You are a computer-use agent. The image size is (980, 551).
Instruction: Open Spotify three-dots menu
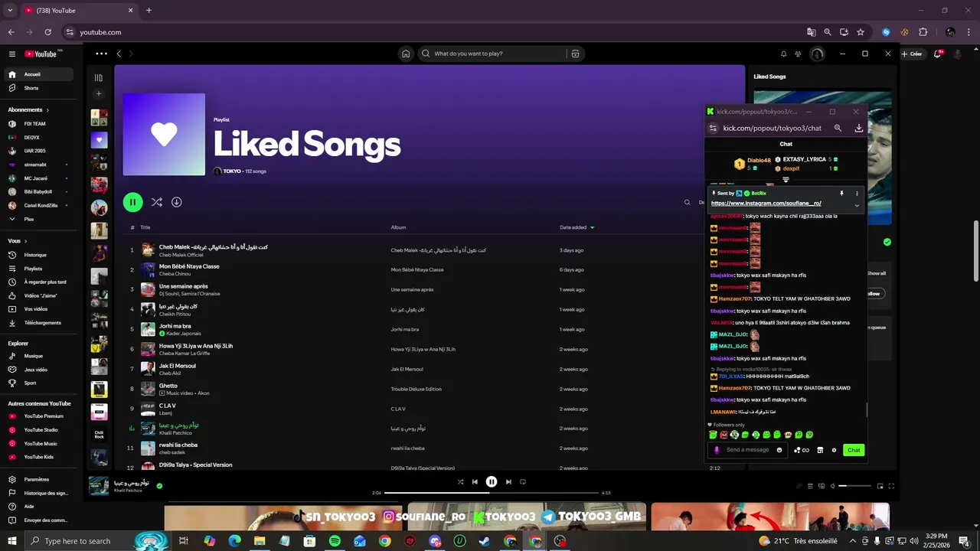(x=101, y=54)
